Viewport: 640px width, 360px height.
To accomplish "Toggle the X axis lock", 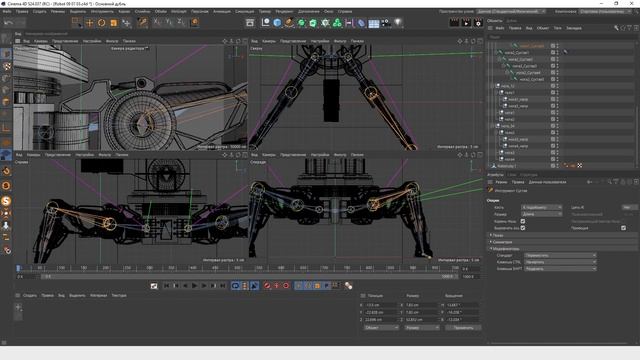I will point(157,23).
